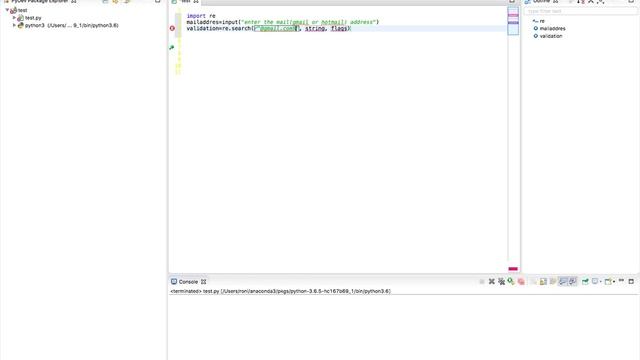
Task: Click the 'mailaddres=input' code line
Action: (282, 22)
